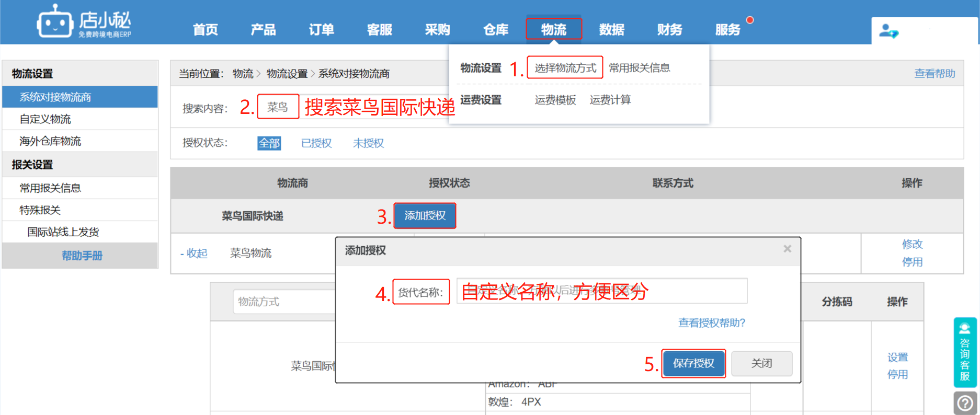Image resolution: width=980 pixels, height=415 pixels.
Task: Open the 采购 menu
Action: click(x=438, y=30)
